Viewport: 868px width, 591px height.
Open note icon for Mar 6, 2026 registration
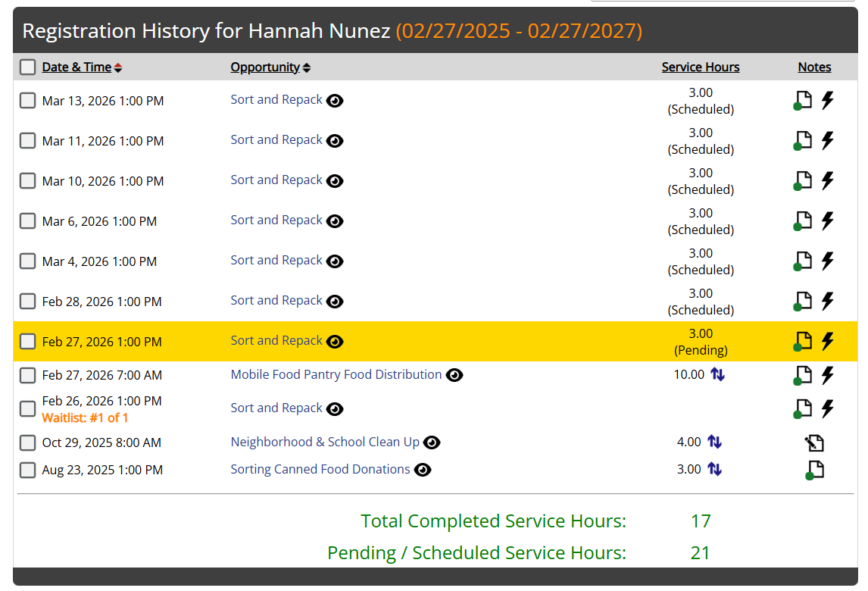tap(803, 221)
